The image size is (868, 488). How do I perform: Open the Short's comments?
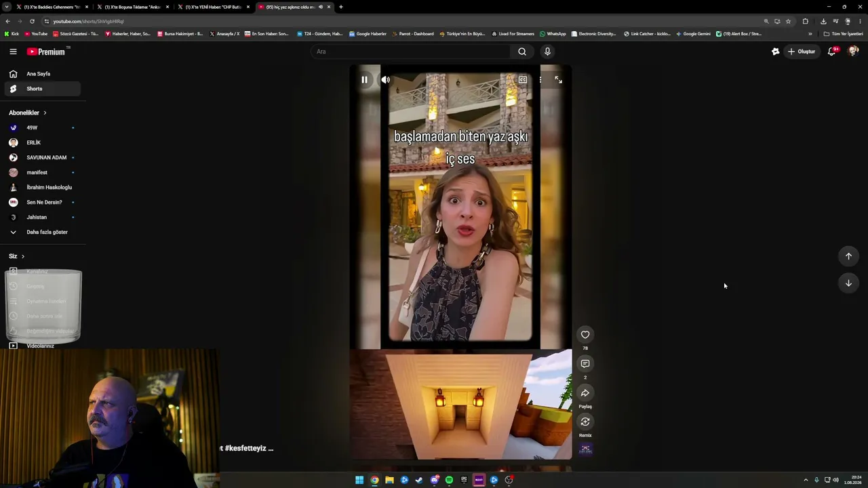point(585,364)
